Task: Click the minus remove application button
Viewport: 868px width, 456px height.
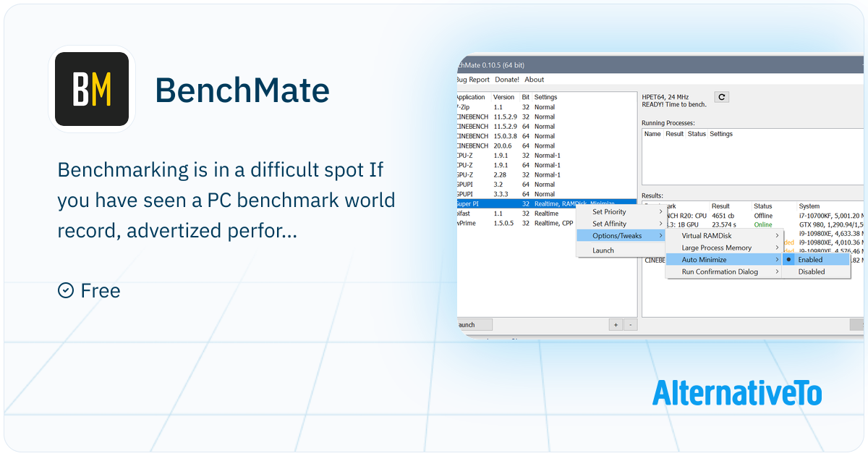Action: point(630,325)
